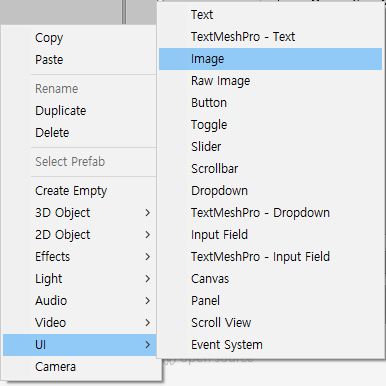Select Scrollbar in the UI submenu
Screen dimensions: 386x386
point(270,169)
